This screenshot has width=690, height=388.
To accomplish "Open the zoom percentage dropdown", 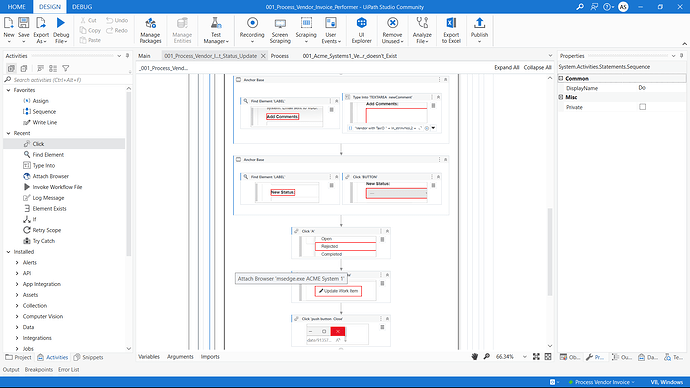I will point(525,357).
